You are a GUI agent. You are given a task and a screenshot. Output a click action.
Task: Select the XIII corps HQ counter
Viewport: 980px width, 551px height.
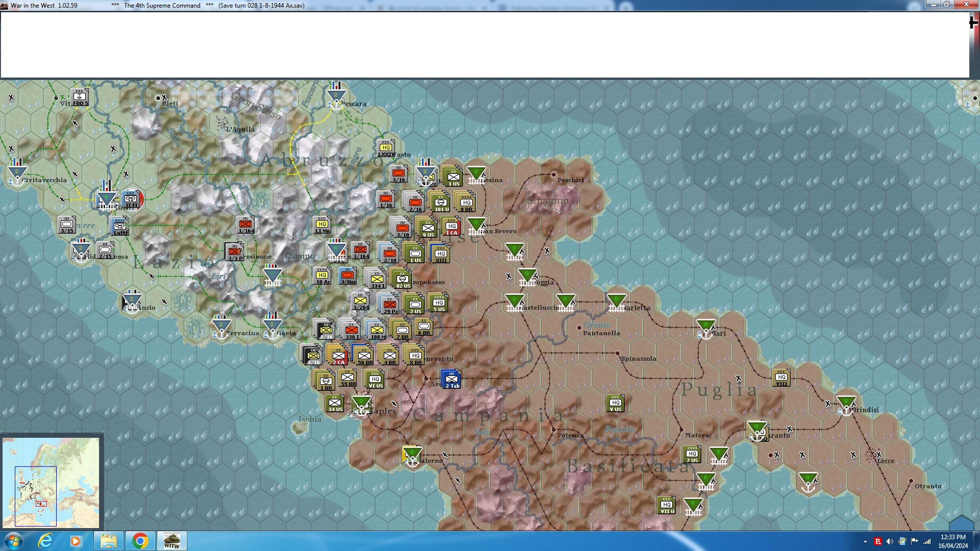(441, 254)
